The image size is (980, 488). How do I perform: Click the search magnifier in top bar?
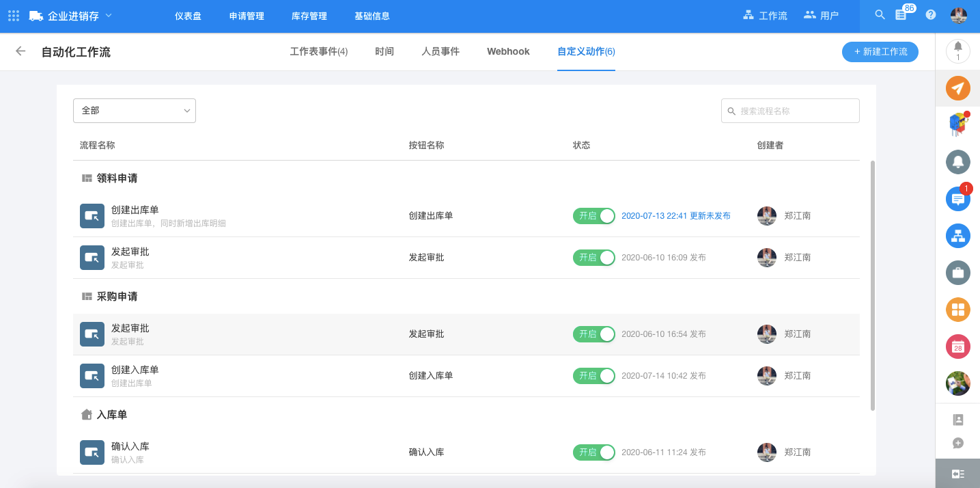(x=880, y=15)
